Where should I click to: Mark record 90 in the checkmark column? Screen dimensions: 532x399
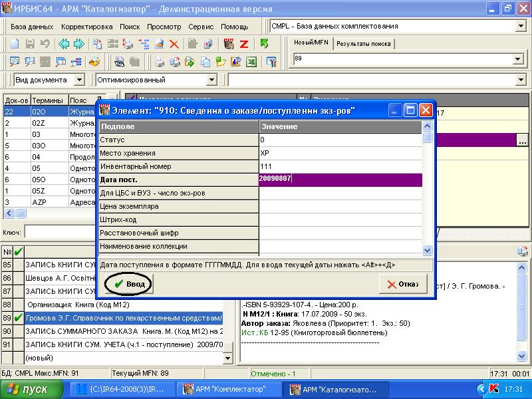[18, 331]
